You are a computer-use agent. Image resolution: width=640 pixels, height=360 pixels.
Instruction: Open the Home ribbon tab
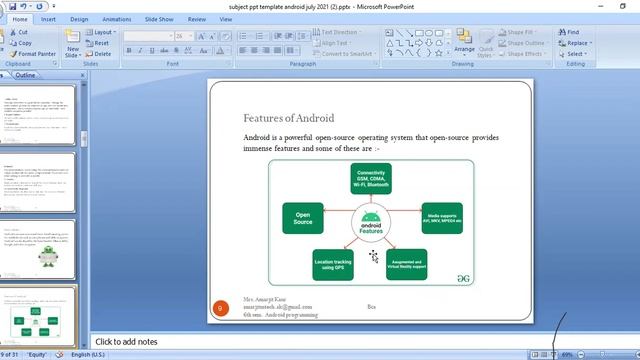[20, 19]
